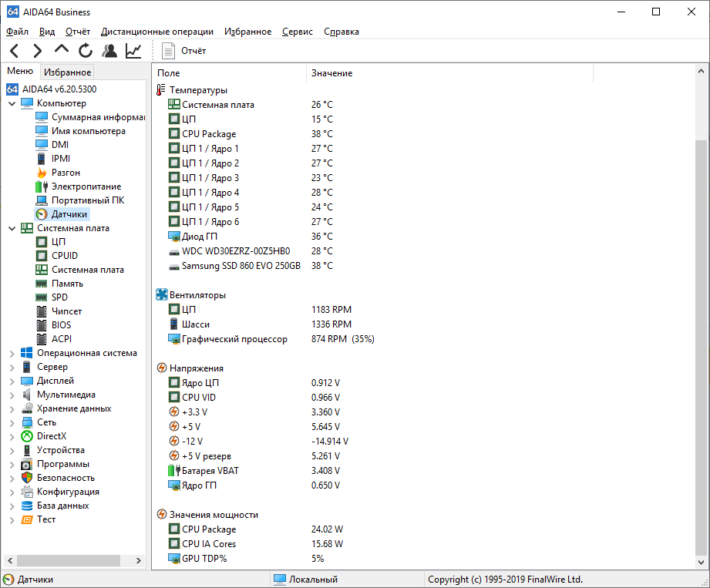Expand the Тест tree node

point(12,520)
